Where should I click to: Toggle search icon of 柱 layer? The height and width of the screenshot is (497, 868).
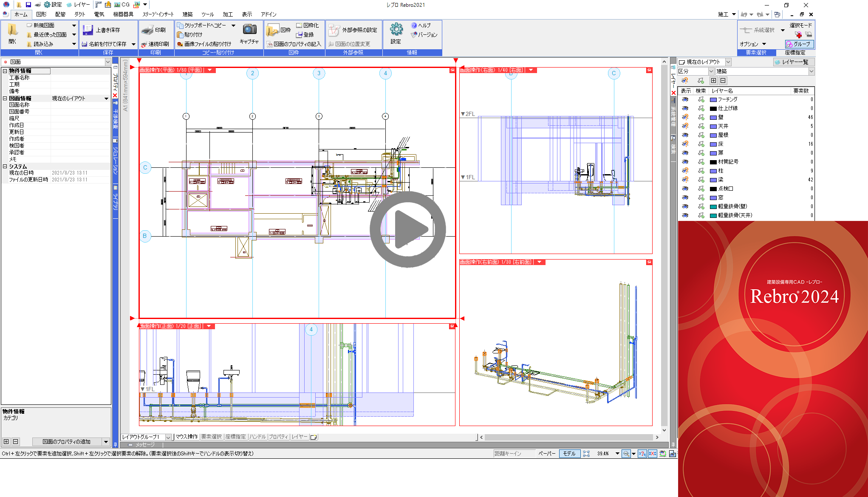(701, 171)
